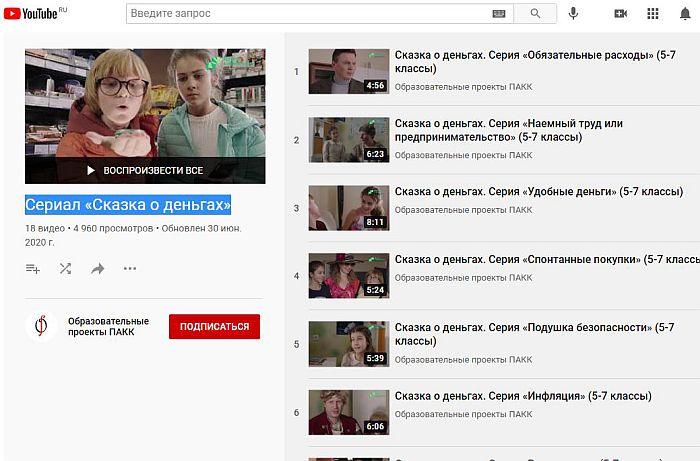Open the YouTube apps grid
Viewport: 700px width, 461px height.
pos(653,13)
